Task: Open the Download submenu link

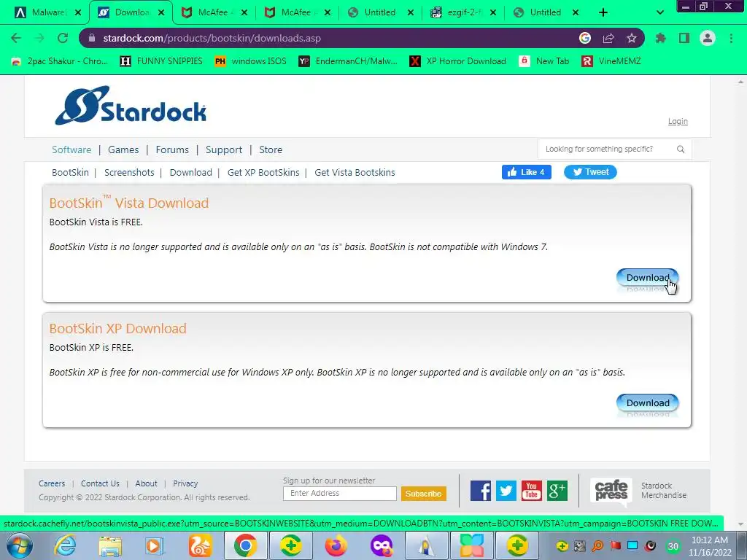Action: [190, 172]
